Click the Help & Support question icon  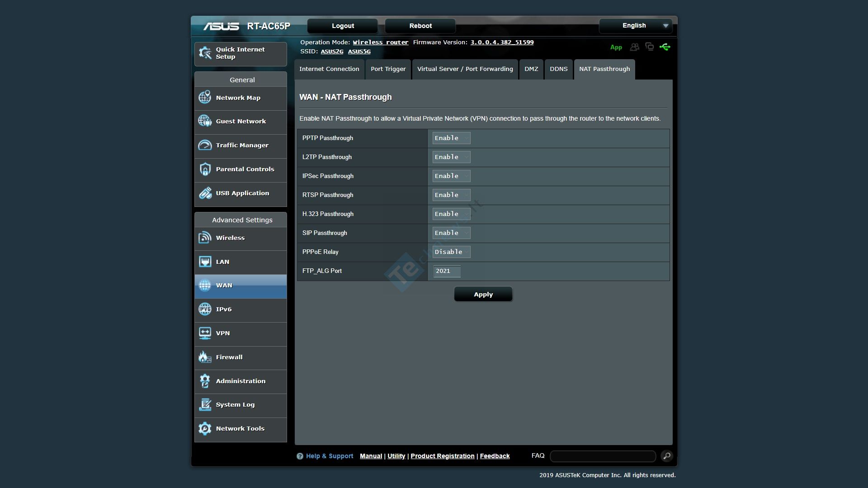[x=300, y=456]
